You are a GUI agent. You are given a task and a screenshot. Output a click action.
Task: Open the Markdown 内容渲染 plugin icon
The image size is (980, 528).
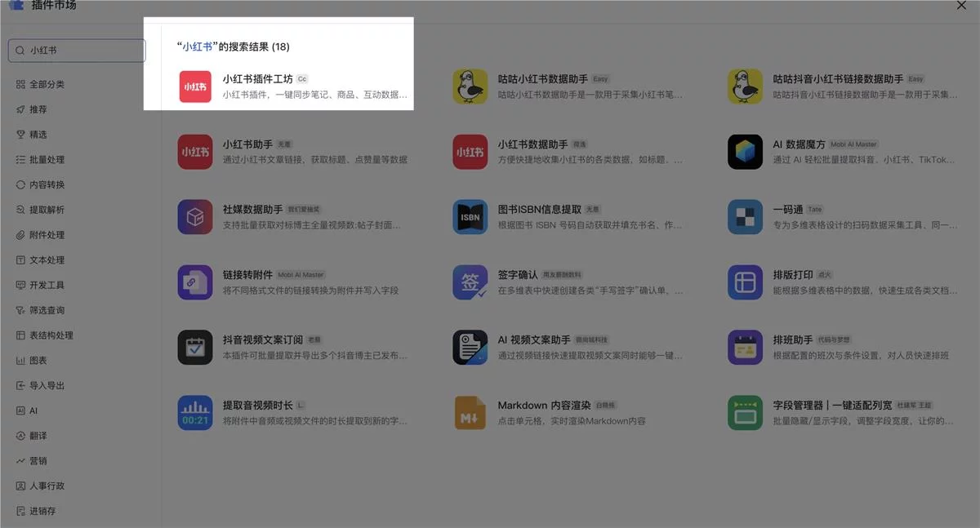coord(470,413)
